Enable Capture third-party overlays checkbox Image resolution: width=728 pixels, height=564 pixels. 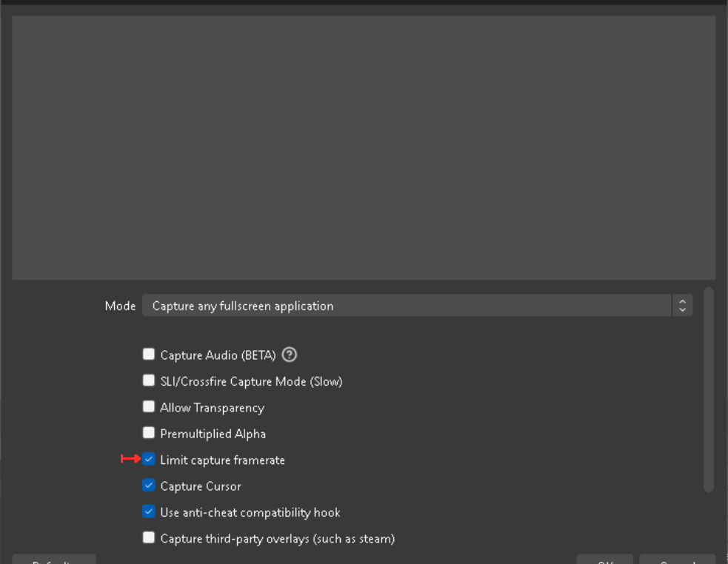point(149,537)
